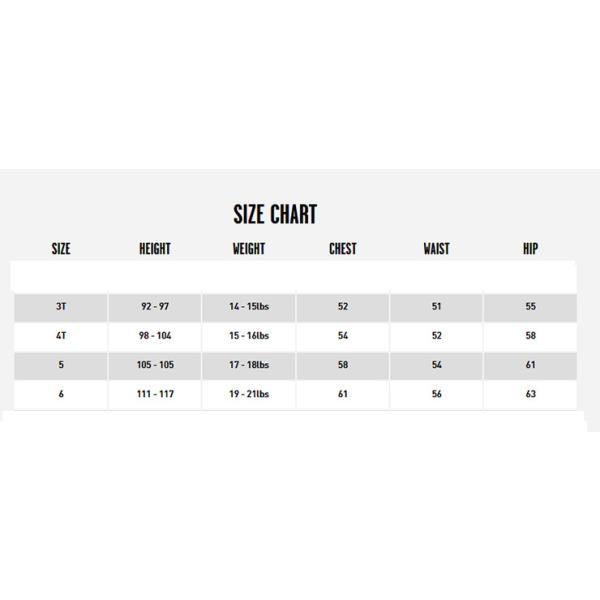The image size is (600, 600).
Task: Select the CHEST column header
Action: (x=343, y=249)
